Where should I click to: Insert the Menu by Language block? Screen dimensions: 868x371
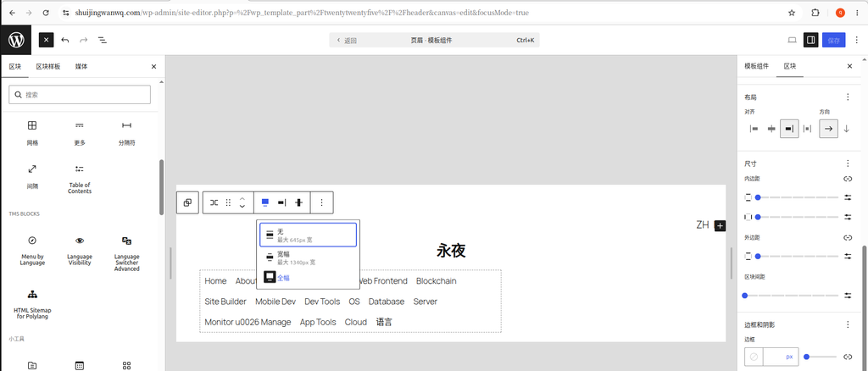32,250
